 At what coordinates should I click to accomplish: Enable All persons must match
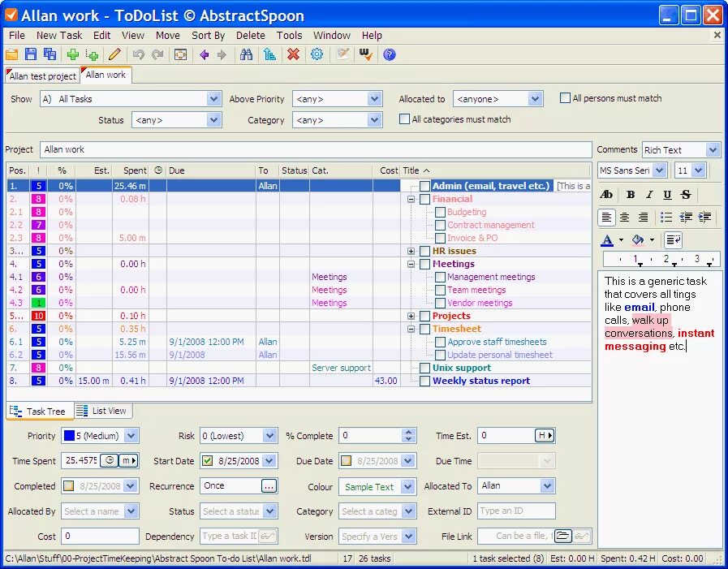tap(565, 98)
